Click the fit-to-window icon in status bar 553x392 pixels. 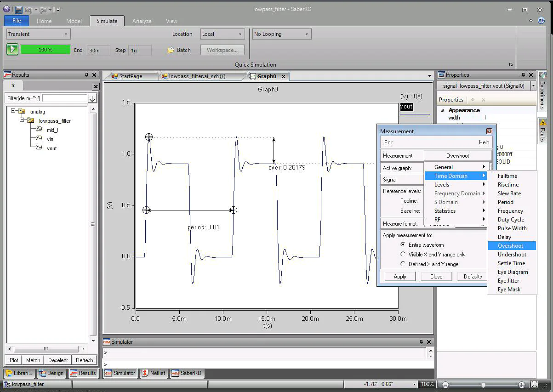tap(534, 384)
